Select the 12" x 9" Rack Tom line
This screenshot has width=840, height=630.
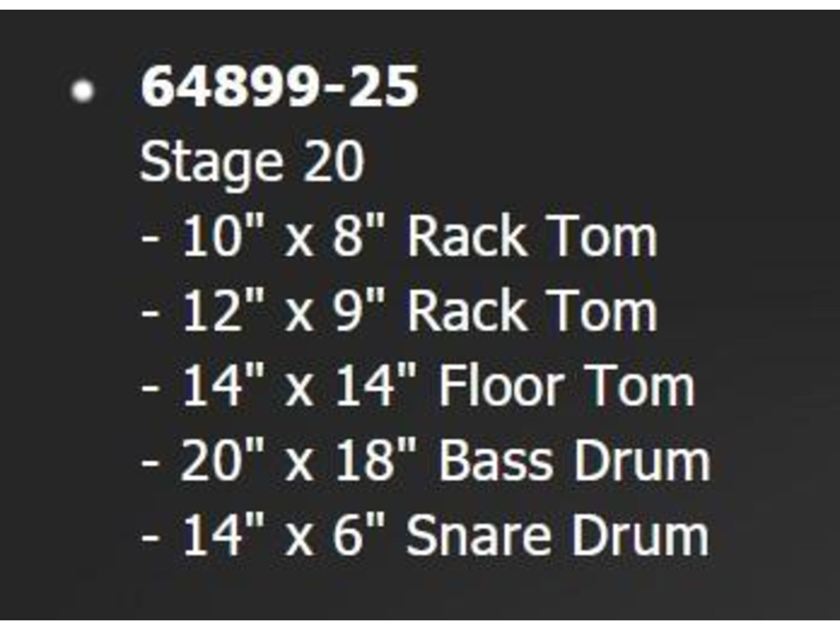(399, 311)
